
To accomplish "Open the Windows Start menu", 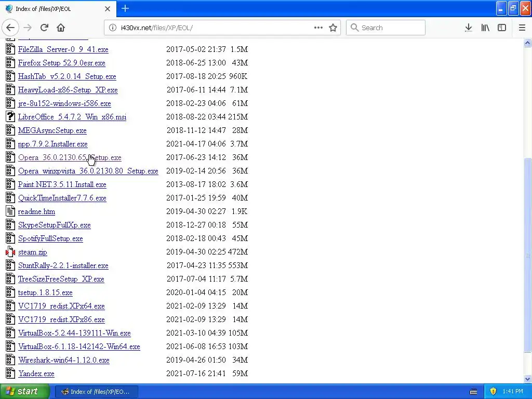I will click(x=24, y=391).
